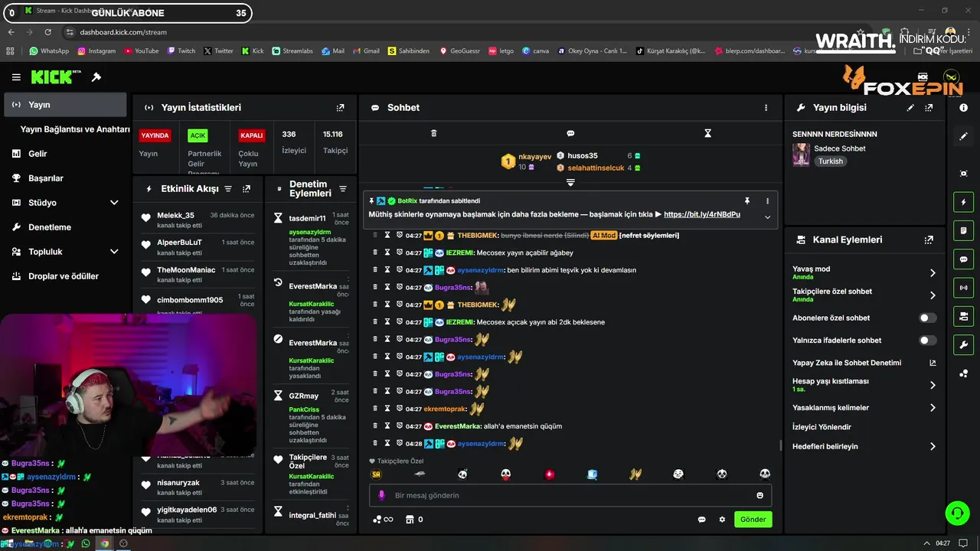Click the info icon in the right sidebar

[x=963, y=108]
